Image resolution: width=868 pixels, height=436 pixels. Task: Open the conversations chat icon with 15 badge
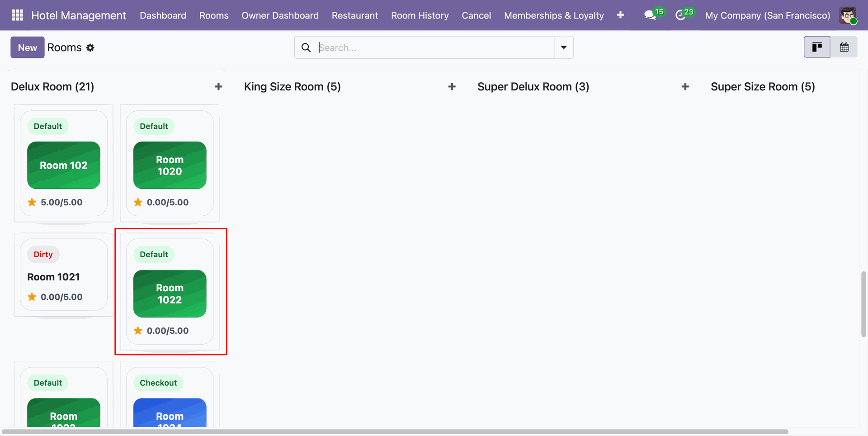[650, 15]
